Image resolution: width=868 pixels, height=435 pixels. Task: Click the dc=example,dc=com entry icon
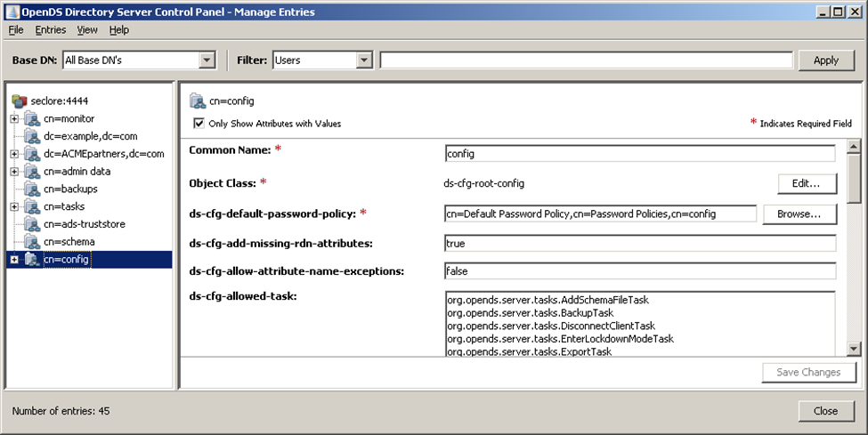(x=32, y=136)
